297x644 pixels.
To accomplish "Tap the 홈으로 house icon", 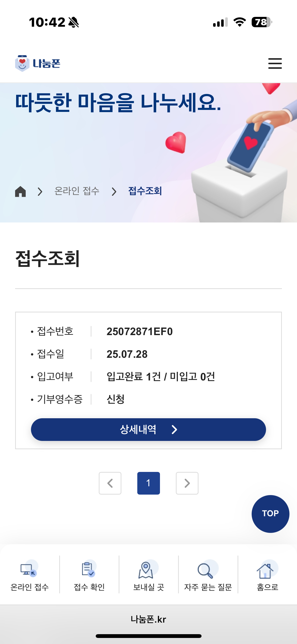I will point(266,570).
